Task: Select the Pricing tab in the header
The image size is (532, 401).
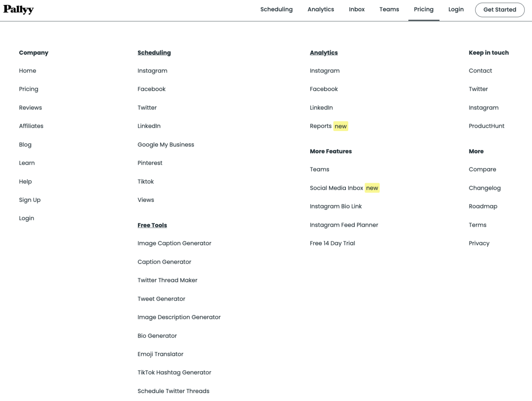Action: [x=424, y=9]
